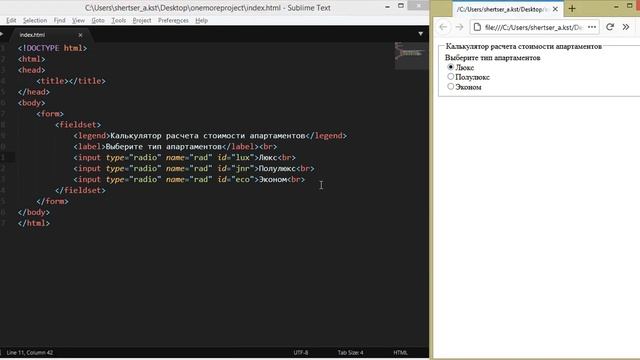The width and height of the screenshot is (640, 360).
Task: Change the HTML syntax in status bar
Action: pos(400,353)
